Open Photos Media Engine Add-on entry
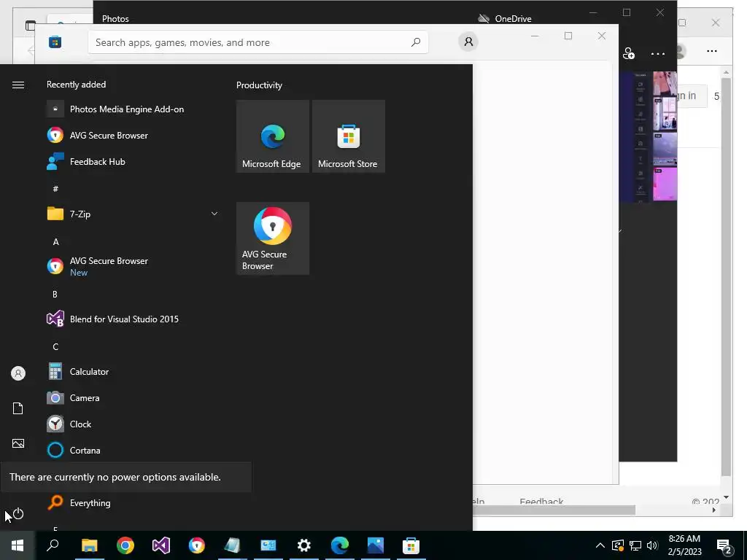Viewport: 747px width, 560px height. [133, 109]
